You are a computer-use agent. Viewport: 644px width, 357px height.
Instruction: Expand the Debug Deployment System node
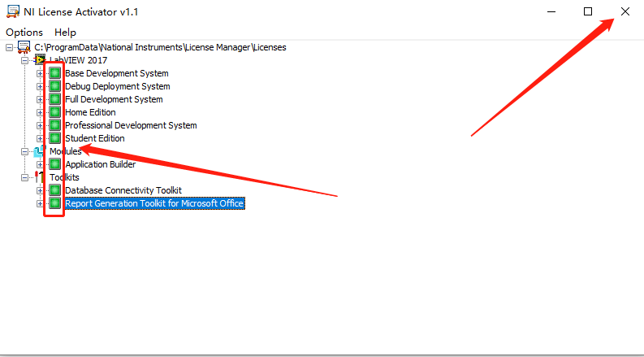click(40, 87)
